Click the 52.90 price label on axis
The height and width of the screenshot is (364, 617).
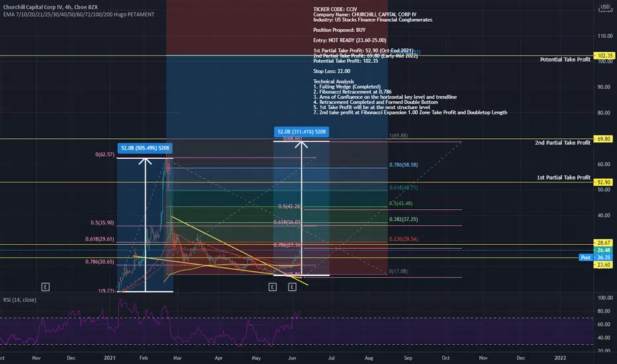click(604, 182)
